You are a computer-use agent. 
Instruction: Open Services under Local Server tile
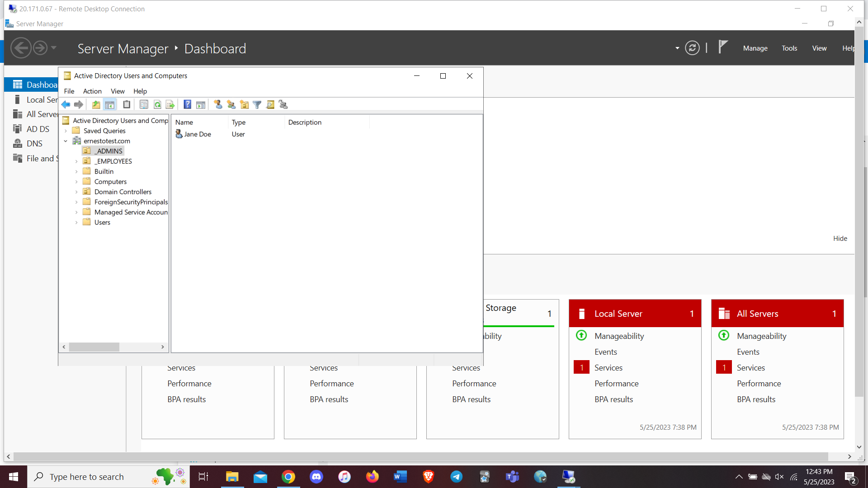(608, 367)
